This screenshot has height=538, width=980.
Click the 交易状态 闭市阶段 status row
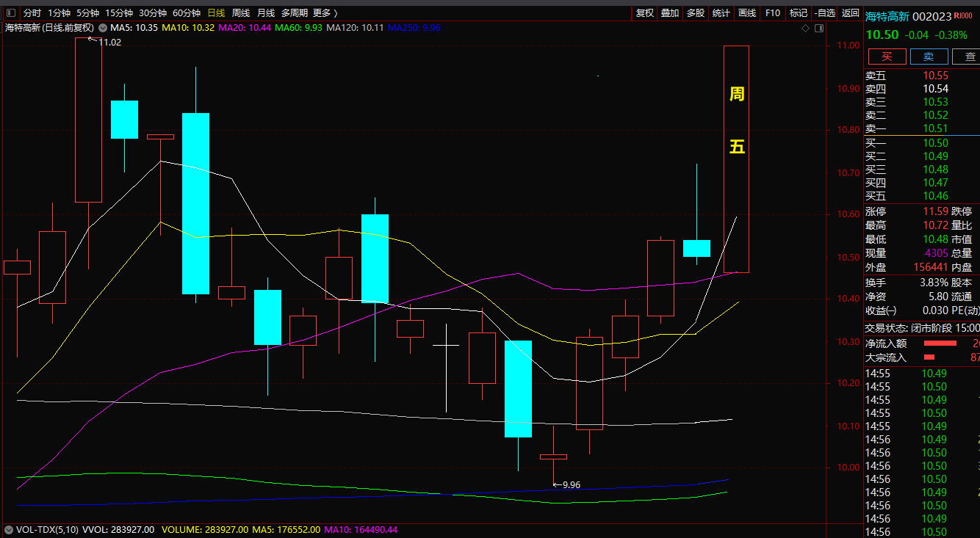(923, 328)
